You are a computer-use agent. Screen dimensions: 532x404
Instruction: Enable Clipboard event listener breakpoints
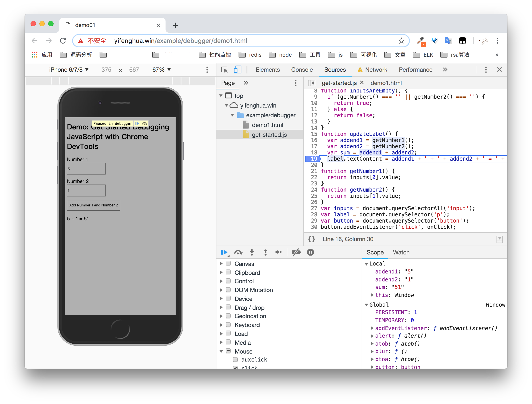coord(228,272)
